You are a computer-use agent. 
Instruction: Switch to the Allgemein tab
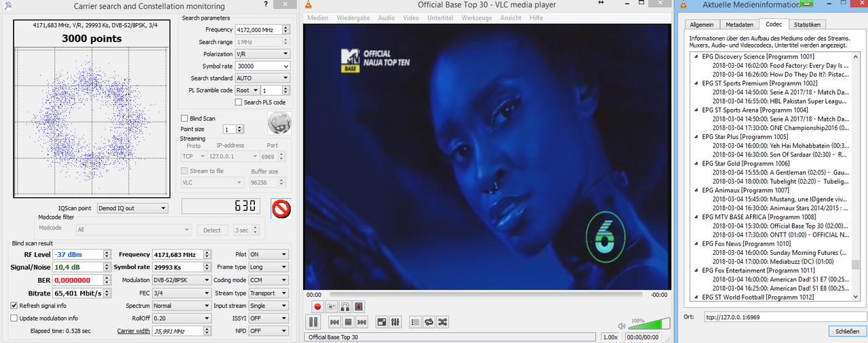(702, 24)
